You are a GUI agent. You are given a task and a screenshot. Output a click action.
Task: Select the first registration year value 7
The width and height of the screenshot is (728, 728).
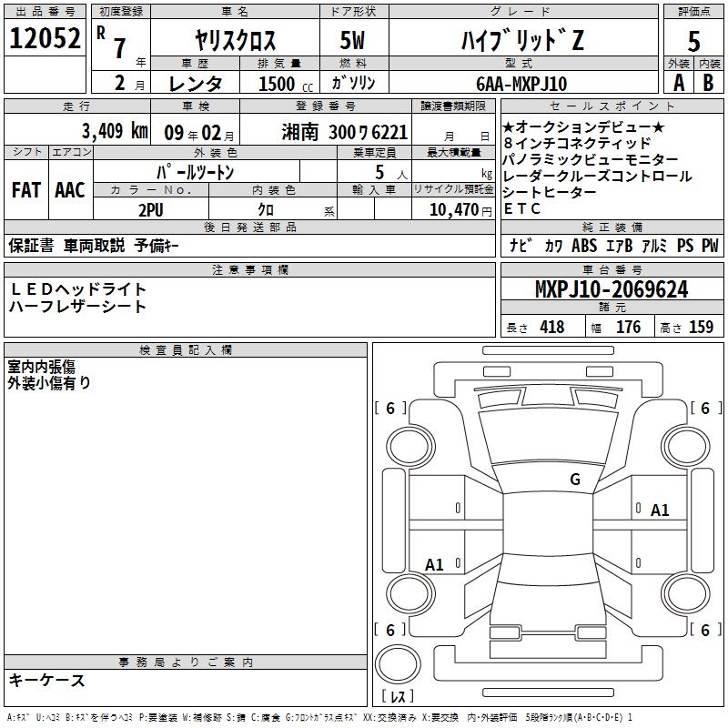[120, 48]
